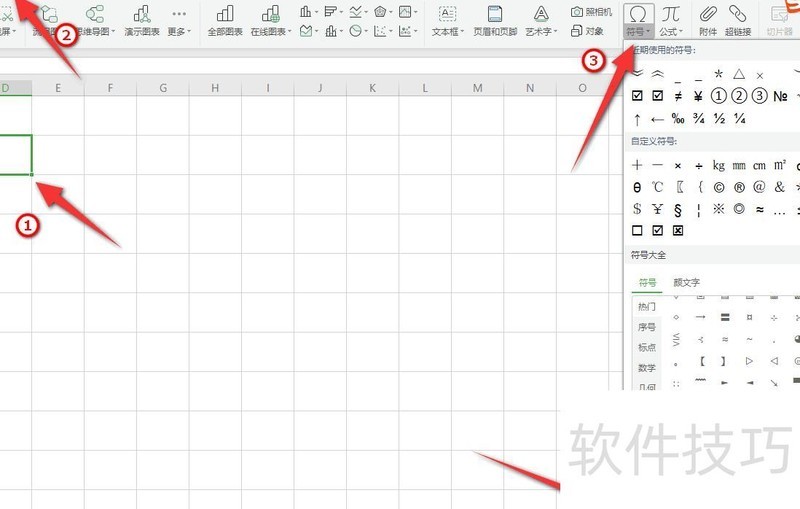Switch to the 符号 tab in symbol library
The height and width of the screenshot is (509, 800).
click(647, 283)
